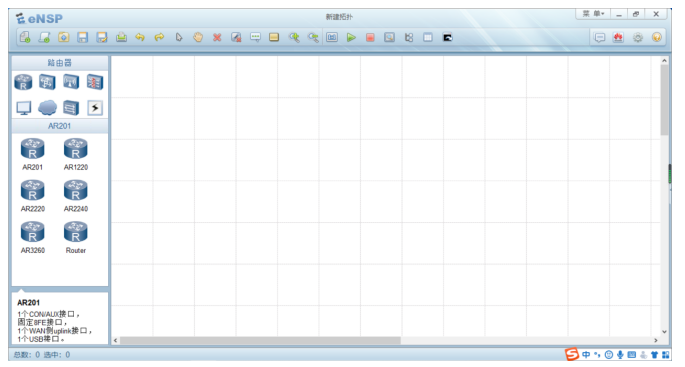Pick the lightning bolt connection category
685x367 pixels.
tap(95, 107)
